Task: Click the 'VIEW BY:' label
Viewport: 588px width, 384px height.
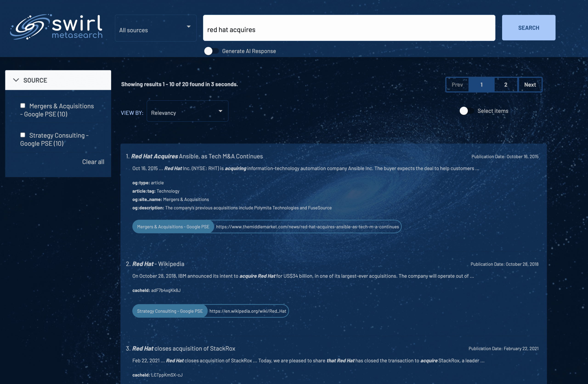Action: pos(132,113)
